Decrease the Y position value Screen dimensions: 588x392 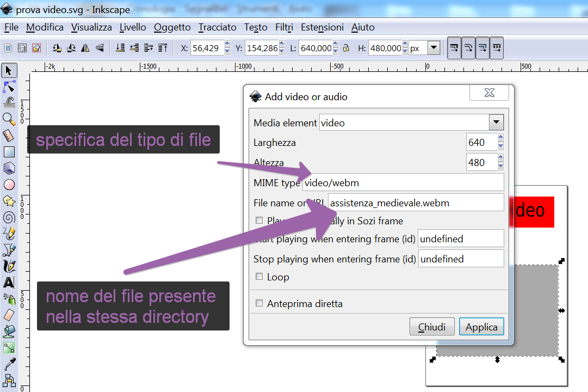[x=282, y=52]
